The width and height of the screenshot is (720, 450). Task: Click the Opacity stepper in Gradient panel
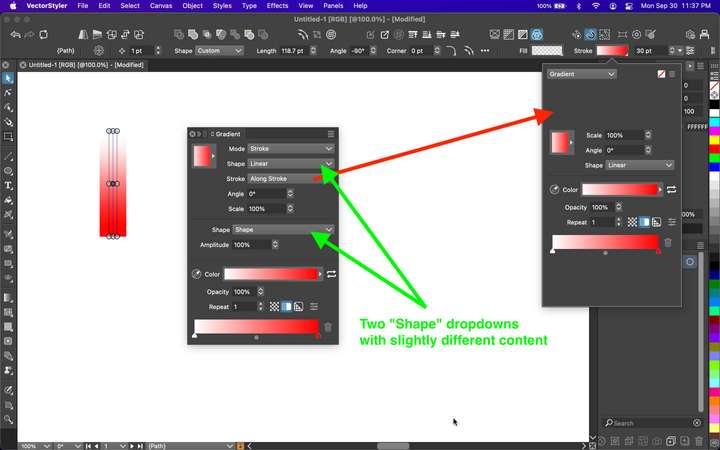(x=260, y=292)
